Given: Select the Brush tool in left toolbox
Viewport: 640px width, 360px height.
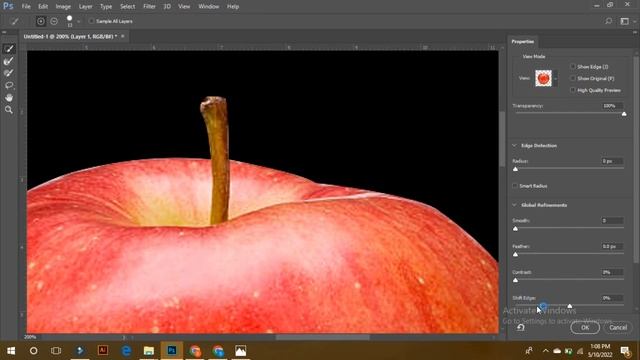Looking at the screenshot, I should [x=9, y=73].
